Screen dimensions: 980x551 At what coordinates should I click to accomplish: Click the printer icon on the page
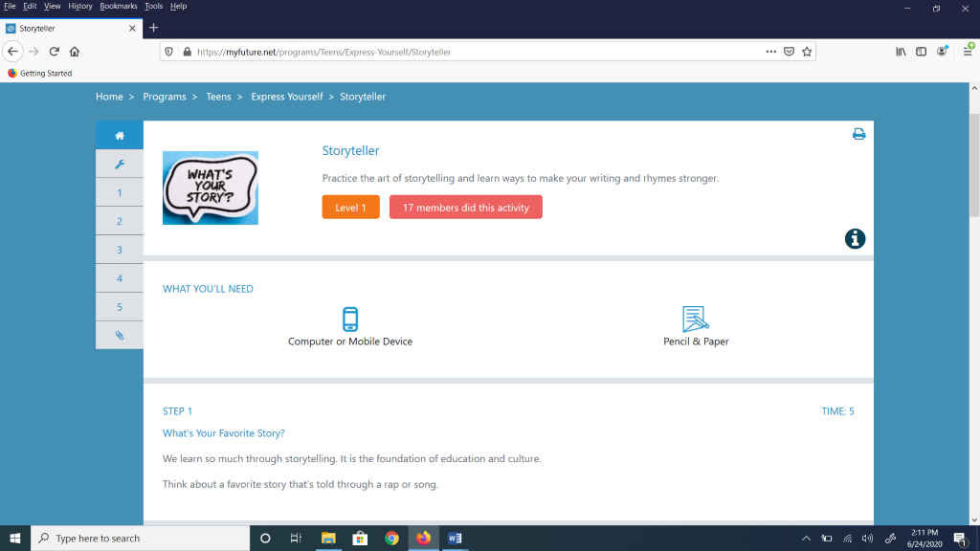[858, 134]
